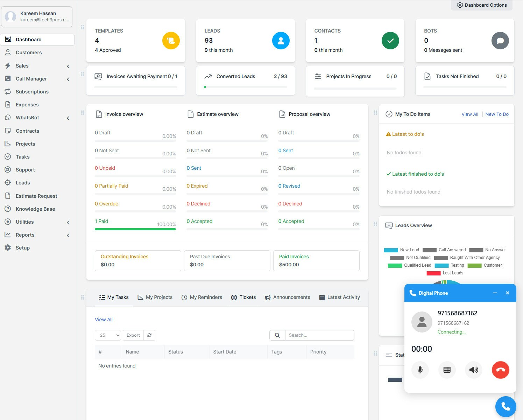Expand the Sales submenu
Viewport: 523px width, 420px height.
tap(68, 66)
